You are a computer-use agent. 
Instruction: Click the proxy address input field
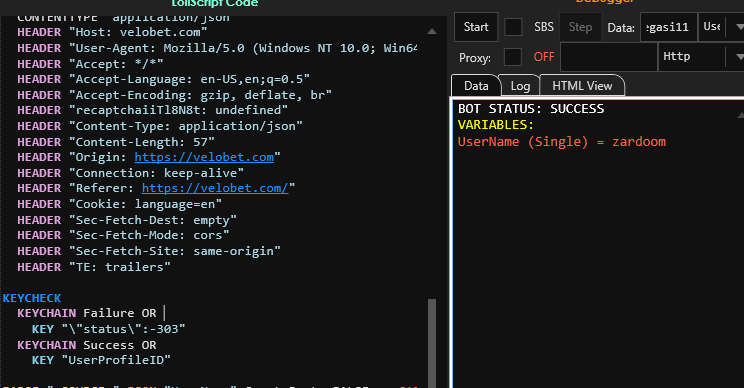click(x=609, y=57)
